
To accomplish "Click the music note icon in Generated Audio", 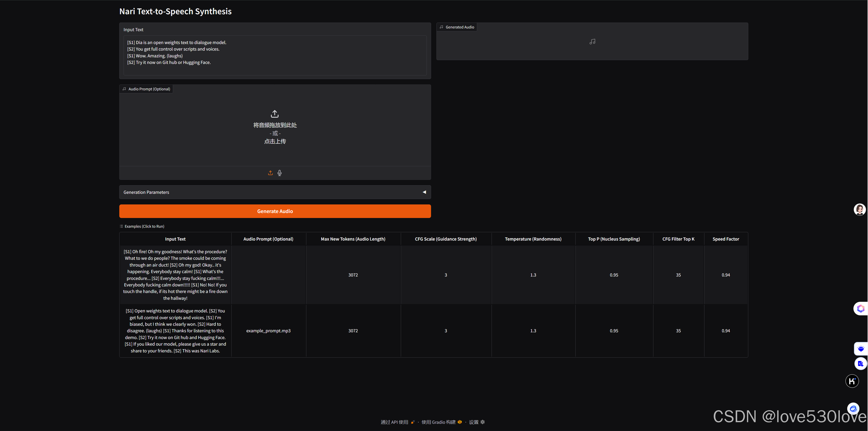I will tap(592, 42).
